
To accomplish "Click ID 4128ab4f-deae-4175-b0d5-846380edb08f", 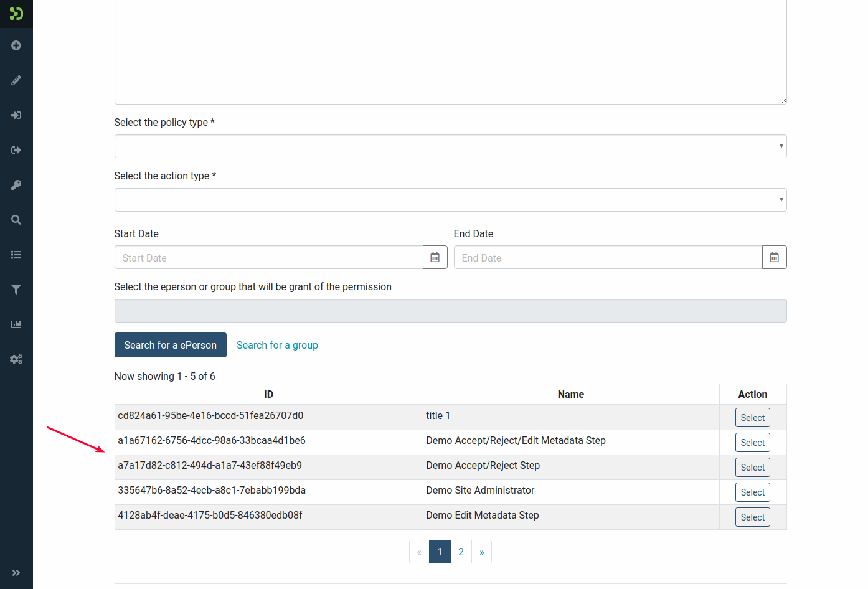I will (210, 515).
